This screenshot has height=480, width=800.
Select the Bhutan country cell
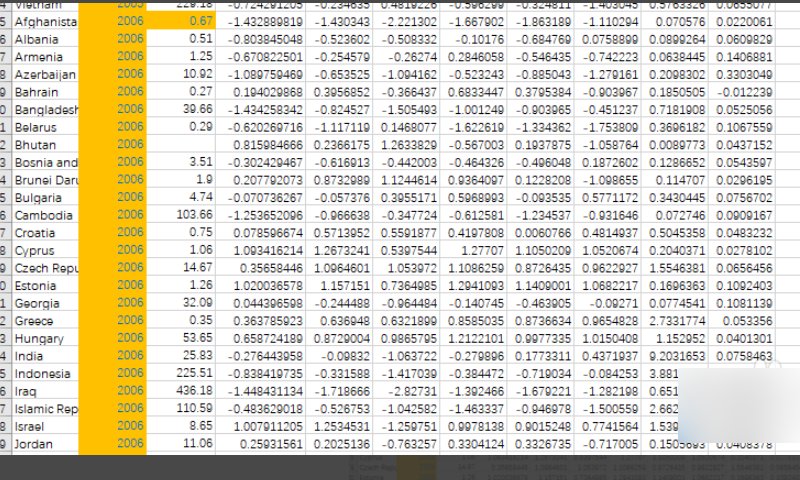tap(43, 144)
